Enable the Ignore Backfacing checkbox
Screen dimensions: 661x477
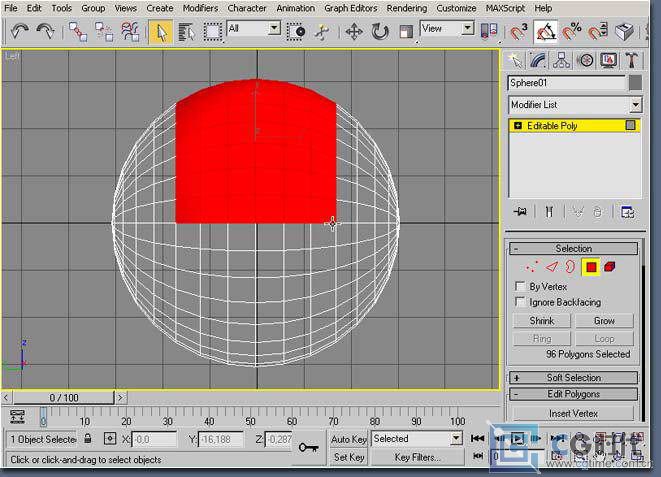coord(520,302)
